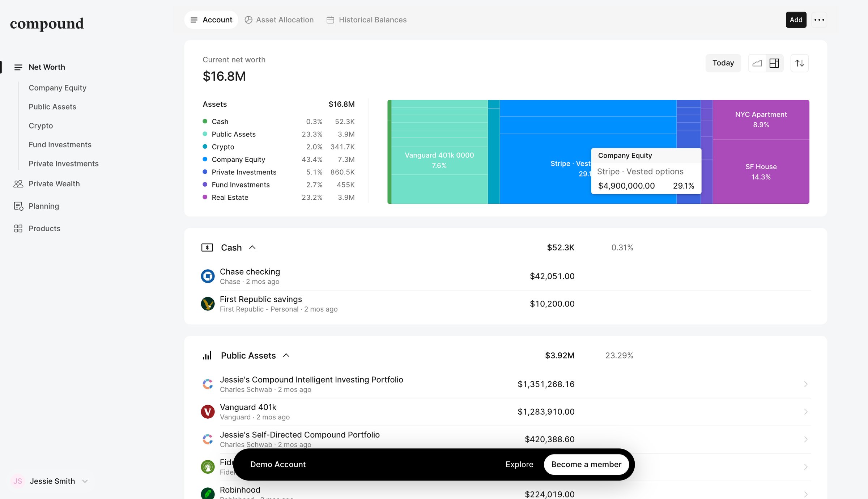Go to Private Investments subsection in sidebar
This screenshot has width=868, height=499.
[x=64, y=164]
